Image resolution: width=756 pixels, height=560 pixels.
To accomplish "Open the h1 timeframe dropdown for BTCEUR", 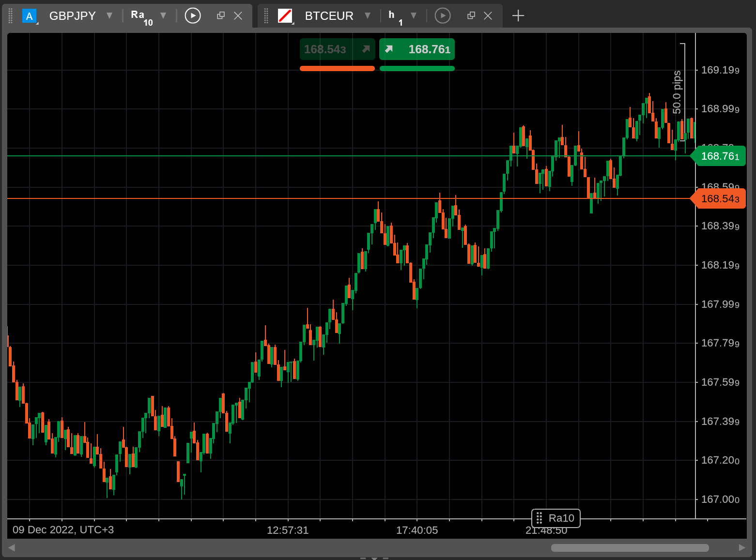I will point(414,15).
